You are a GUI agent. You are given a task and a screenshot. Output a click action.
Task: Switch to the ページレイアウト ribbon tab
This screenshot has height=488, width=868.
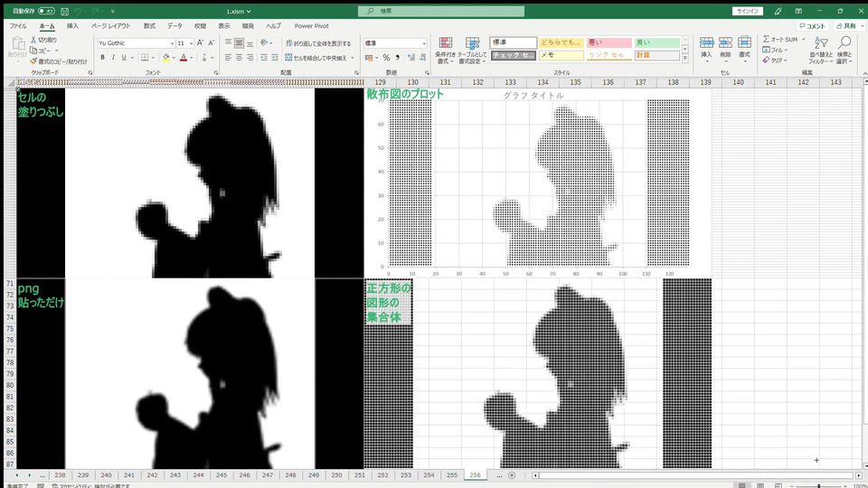(x=110, y=26)
